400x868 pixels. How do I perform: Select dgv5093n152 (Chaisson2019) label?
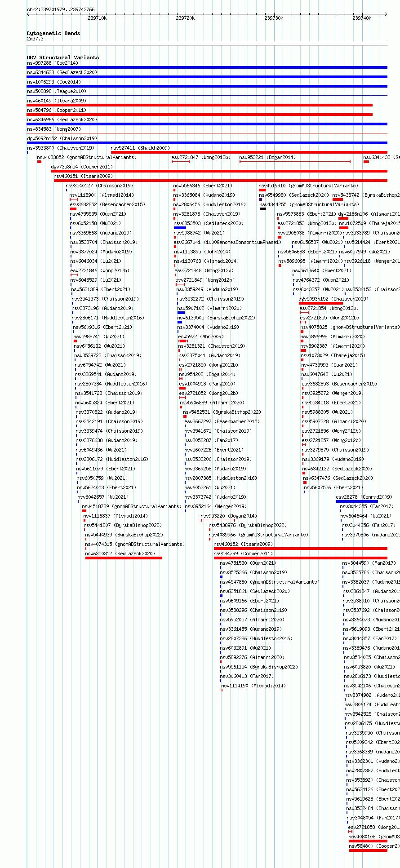[x=333, y=299]
